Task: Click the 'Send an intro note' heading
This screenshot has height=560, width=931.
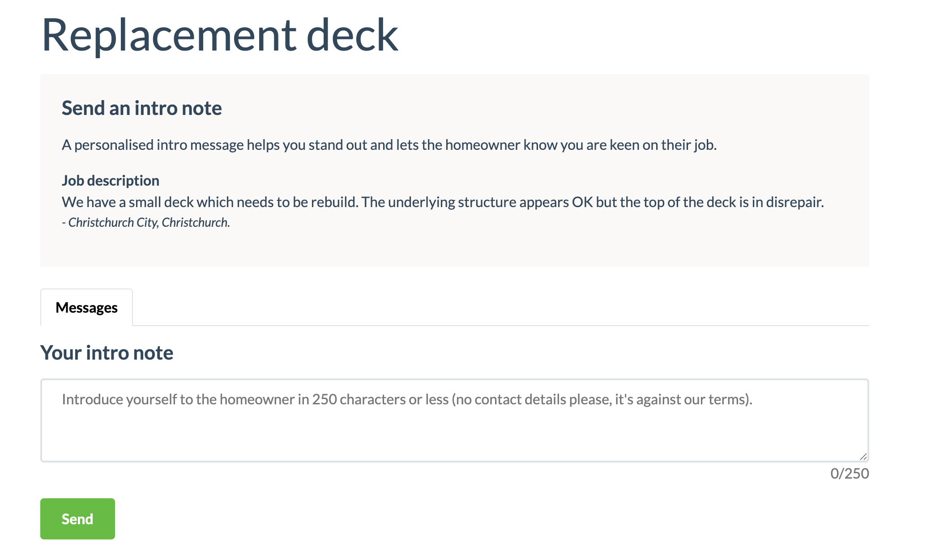Action: coord(141,108)
